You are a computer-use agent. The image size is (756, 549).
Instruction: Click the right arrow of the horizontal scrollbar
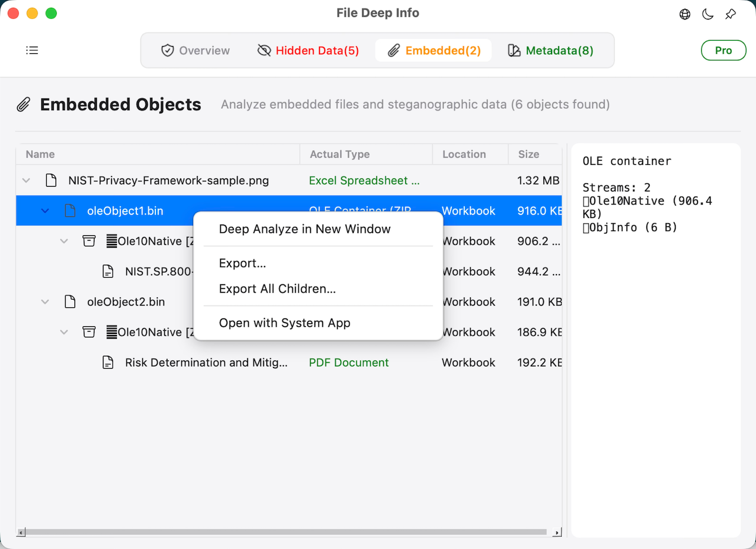click(x=556, y=532)
